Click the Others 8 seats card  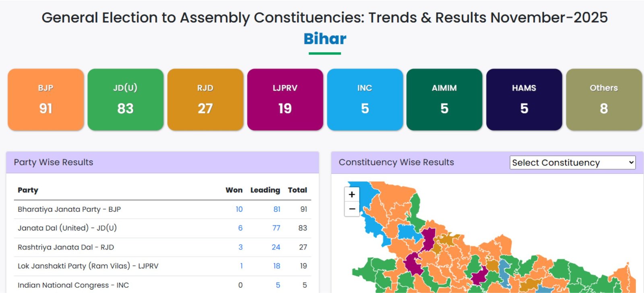pos(604,99)
